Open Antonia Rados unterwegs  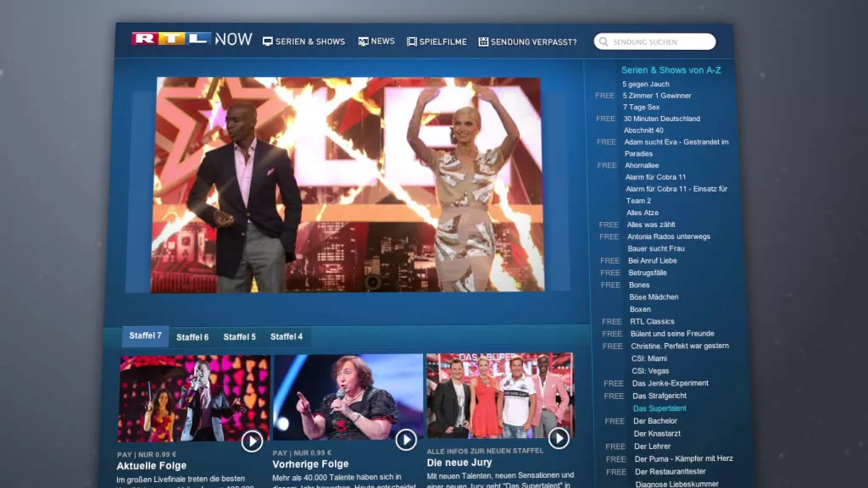tap(669, 237)
